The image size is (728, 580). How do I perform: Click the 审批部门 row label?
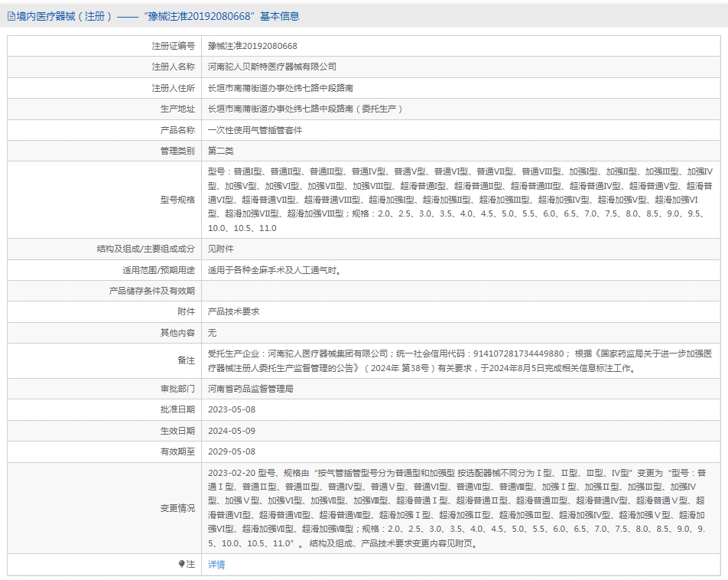tap(177, 389)
